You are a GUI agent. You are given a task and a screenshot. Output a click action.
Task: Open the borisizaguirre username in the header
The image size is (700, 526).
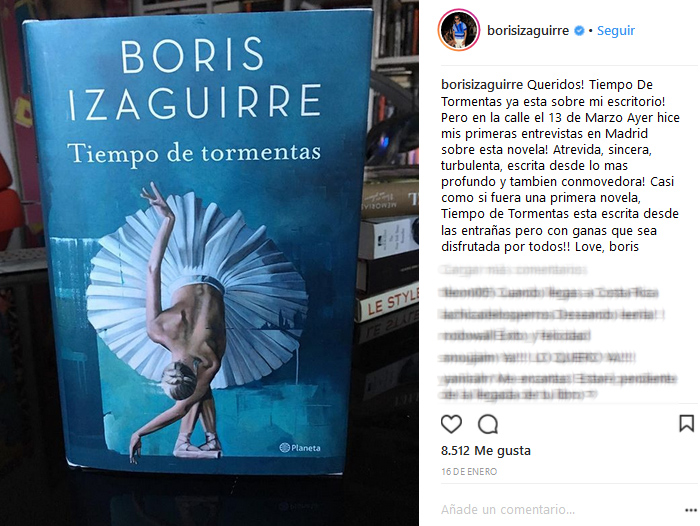(528, 30)
